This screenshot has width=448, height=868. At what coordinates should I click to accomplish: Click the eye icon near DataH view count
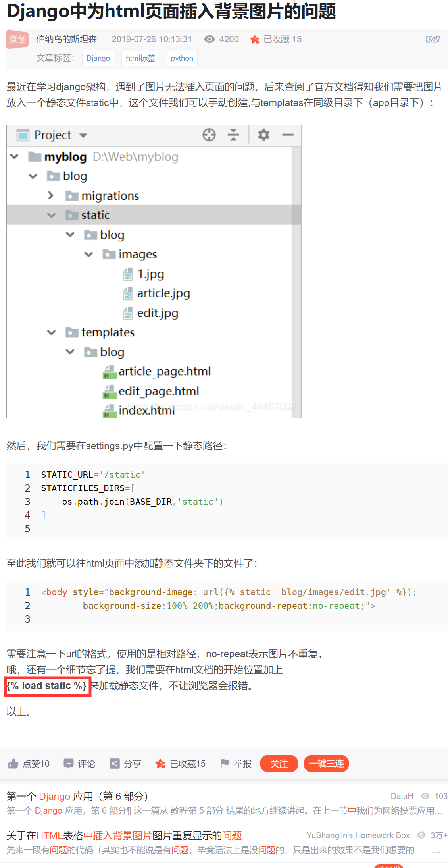coord(425,796)
